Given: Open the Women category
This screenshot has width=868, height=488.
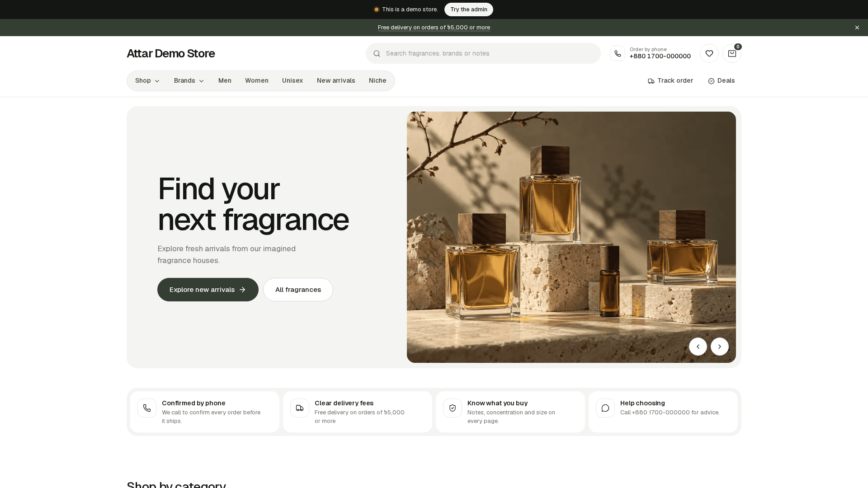Looking at the screenshot, I should tap(257, 81).
